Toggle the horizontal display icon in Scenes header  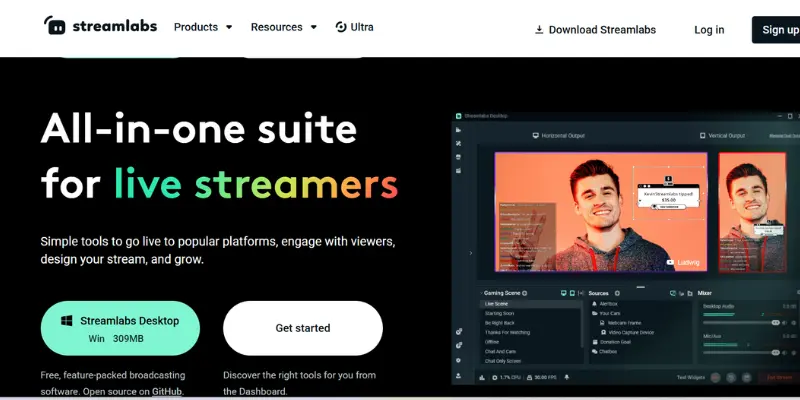pyautogui.click(x=564, y=293)
